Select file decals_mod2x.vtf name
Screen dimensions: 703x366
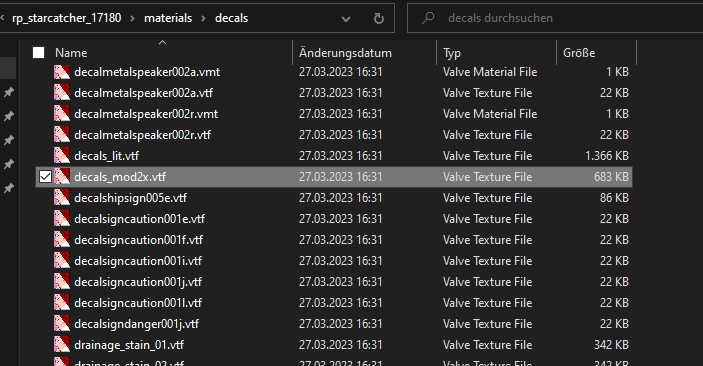(120, 177)
